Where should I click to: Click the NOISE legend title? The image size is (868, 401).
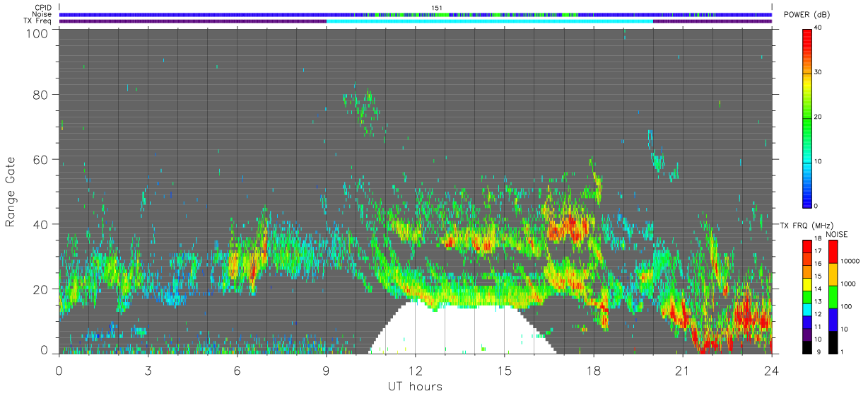(x=836, y=234)
